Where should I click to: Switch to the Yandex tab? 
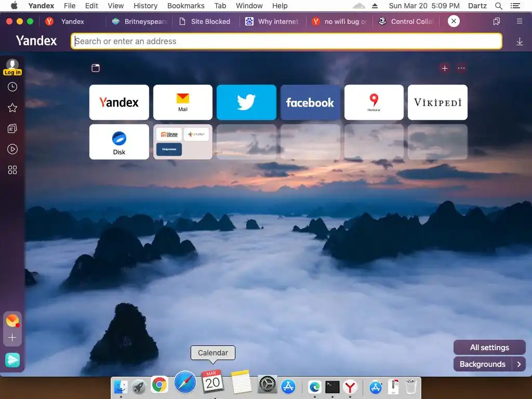click(72, 21)
